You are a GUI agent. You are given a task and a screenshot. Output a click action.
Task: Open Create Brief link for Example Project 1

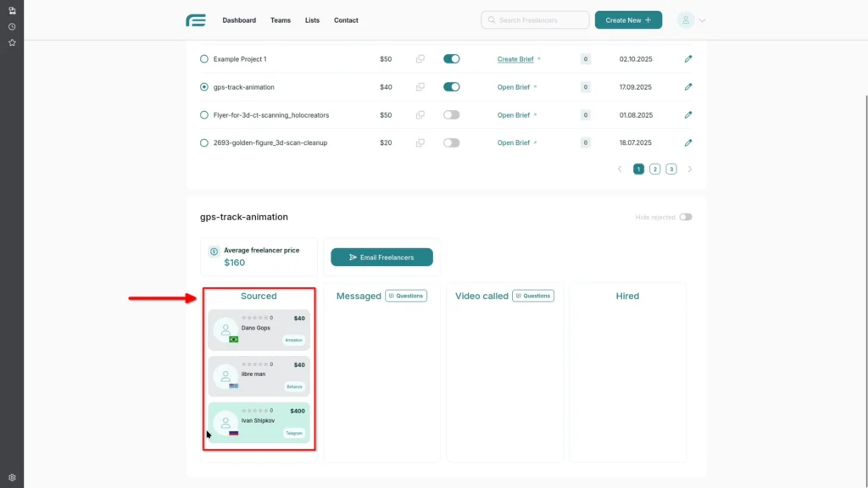click(x=515, y=59)
